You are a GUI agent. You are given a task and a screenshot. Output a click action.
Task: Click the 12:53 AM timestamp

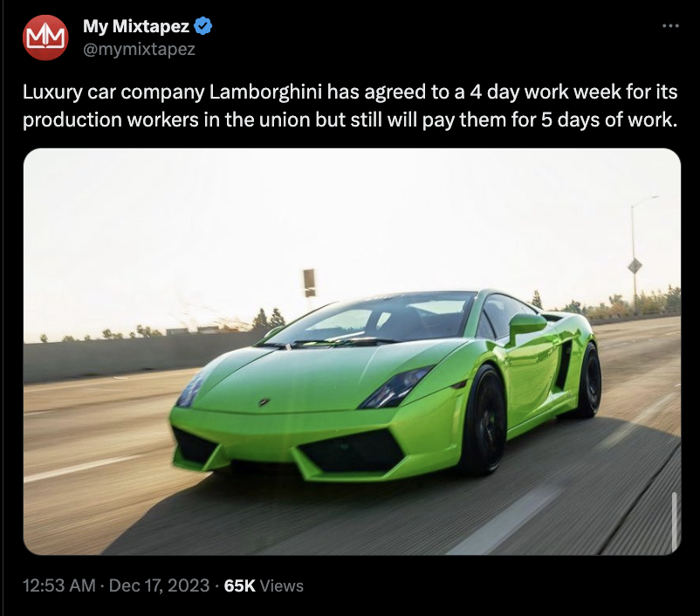pyautogui.click(x=59, y=585)
